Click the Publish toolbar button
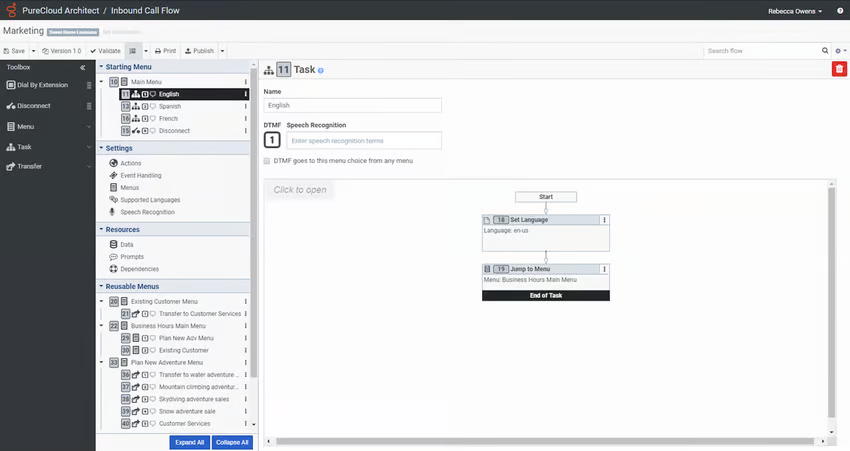The width and height of the screenshot is (850, 451). [198, 50]
